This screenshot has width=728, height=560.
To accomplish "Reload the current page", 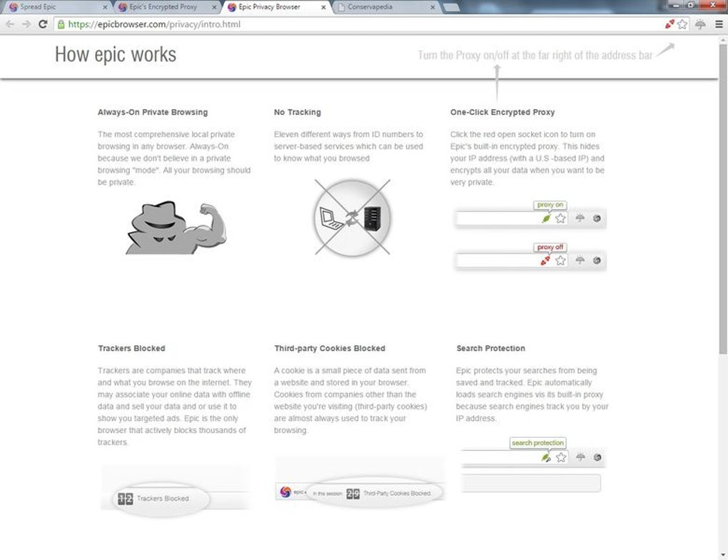I will coord(43,24).
